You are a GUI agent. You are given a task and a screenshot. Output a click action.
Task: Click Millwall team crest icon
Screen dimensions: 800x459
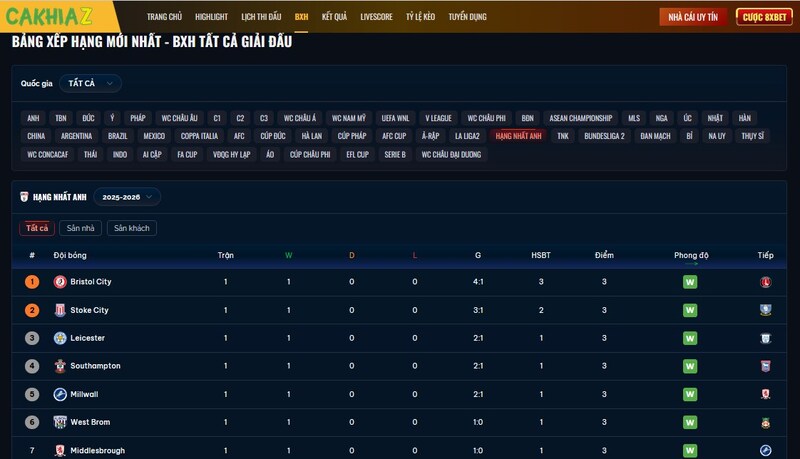(x=60, y=394)
